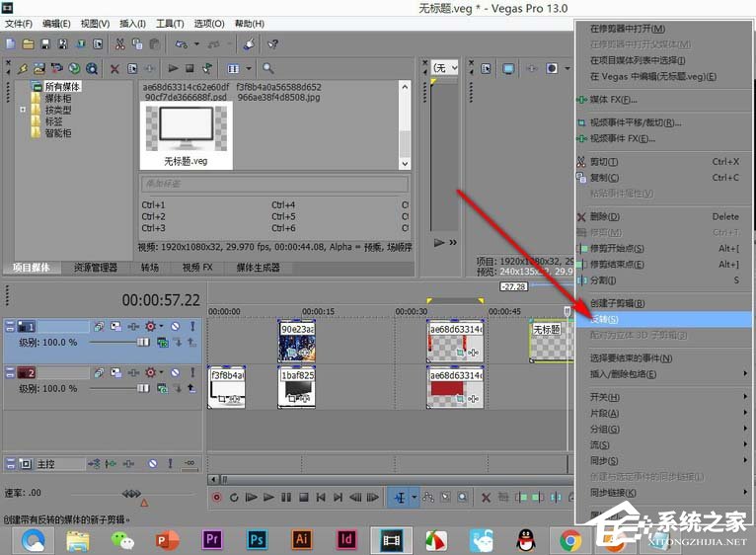Select the 无标题.veg media thumbnail
The width and height of the screenshot is (756, 555).
185,135
